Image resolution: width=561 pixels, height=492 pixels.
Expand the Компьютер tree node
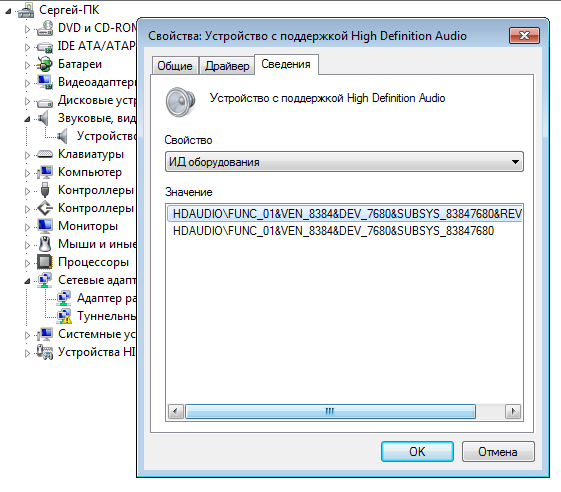[x=27, y=173]
